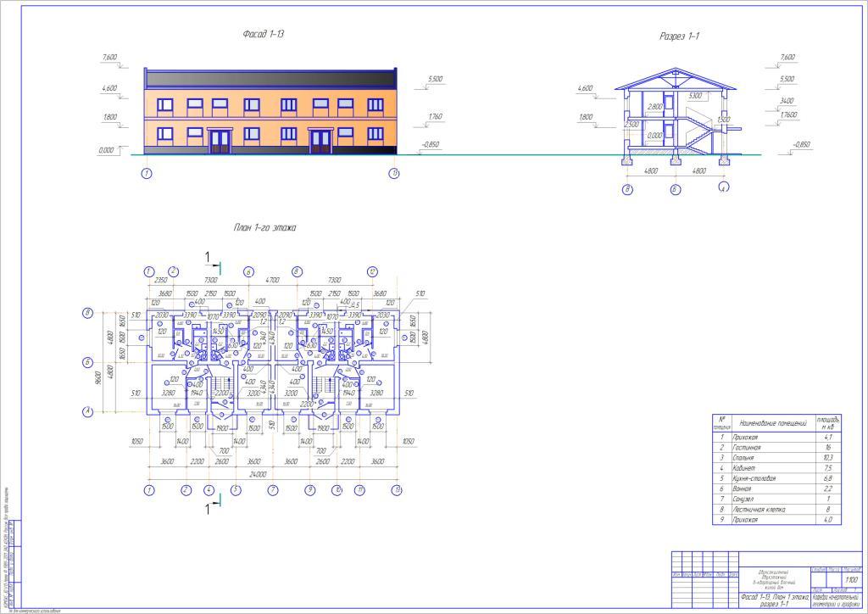868x614 pixels.
Task: Select the 'Лестничная клетка' row in the table
Action: pyautogui.click(x=776, y=510)
